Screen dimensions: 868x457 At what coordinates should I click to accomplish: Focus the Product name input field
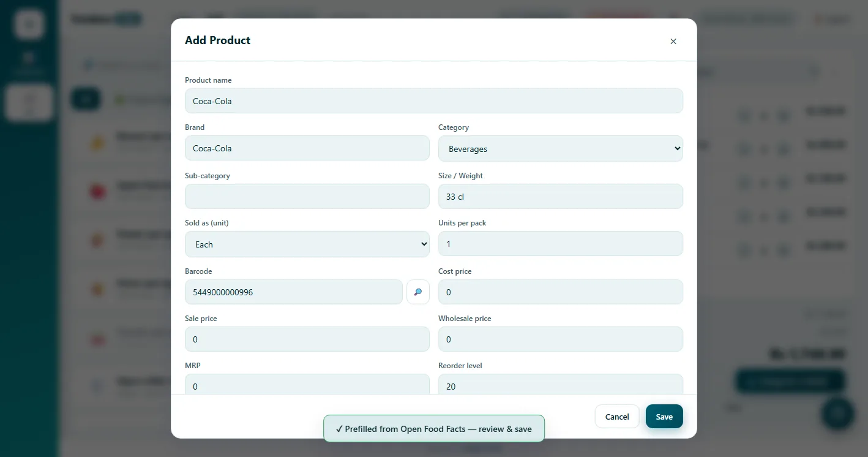click(x=434, y=101)
